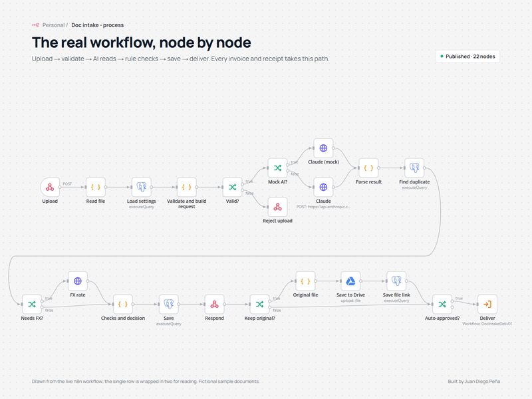532x399 pixels.
Task: Click the false output label of Keep original?
Action: pos(277,311)
